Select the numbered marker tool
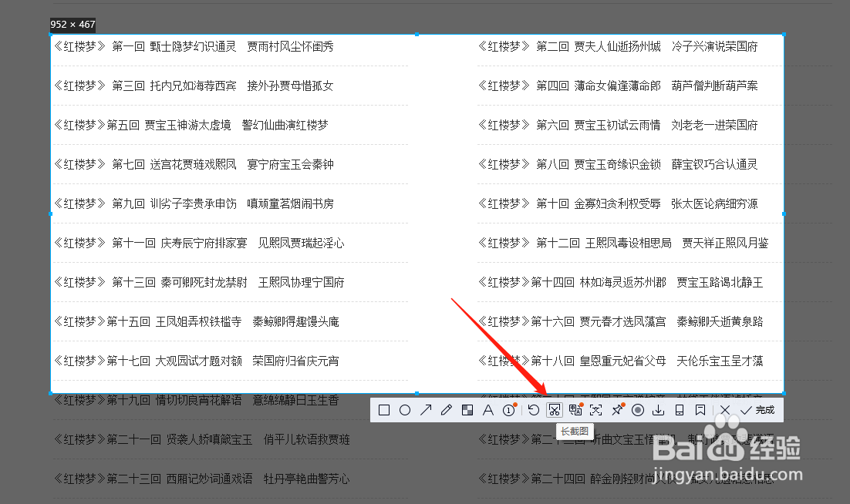The height and width of the screenshot is (504, 850). click(509, 410)
